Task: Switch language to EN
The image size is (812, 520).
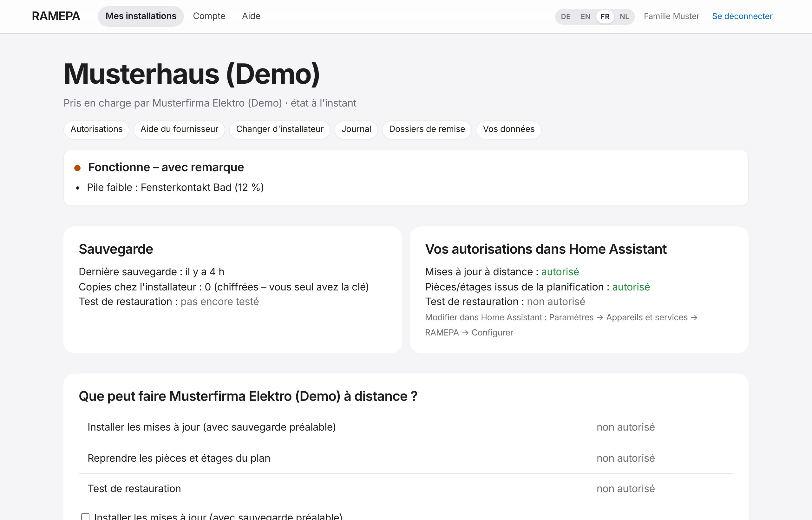Action: pyautogui.click(x=585, y=16)
